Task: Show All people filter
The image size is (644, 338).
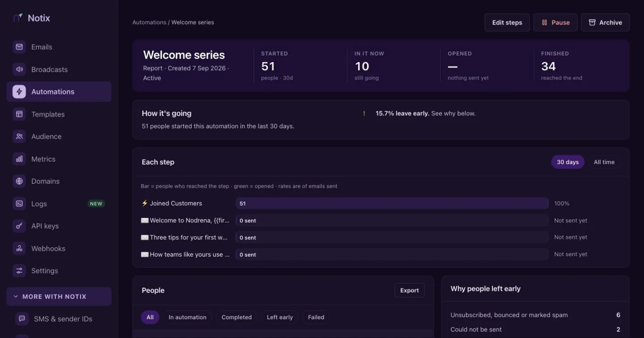Action: coord(150,317)
